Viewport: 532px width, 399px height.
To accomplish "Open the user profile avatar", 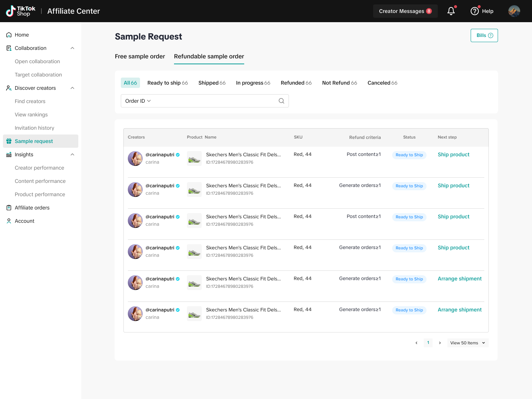I will [514, 11].
